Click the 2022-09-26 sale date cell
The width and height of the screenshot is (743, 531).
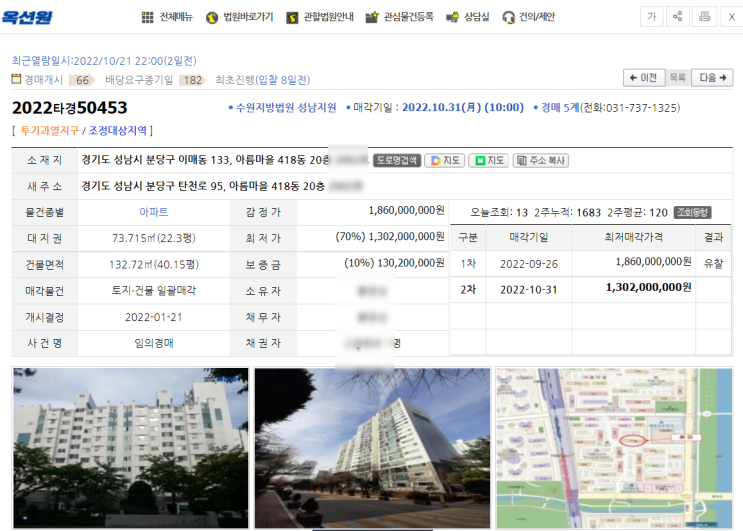(529, 264)
